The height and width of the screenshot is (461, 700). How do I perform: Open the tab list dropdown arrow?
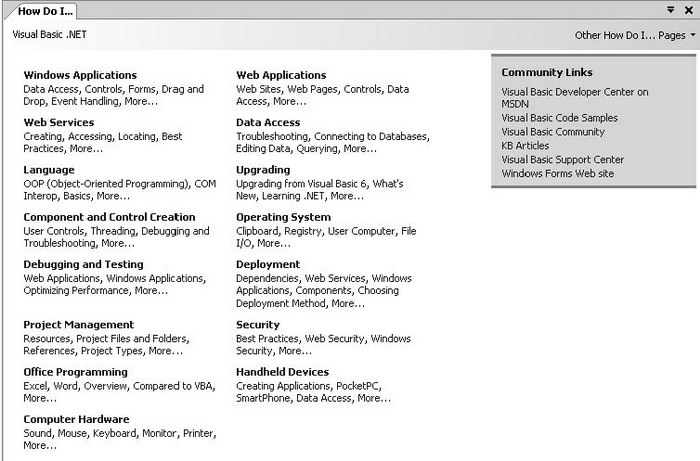[x=671, y=9]
